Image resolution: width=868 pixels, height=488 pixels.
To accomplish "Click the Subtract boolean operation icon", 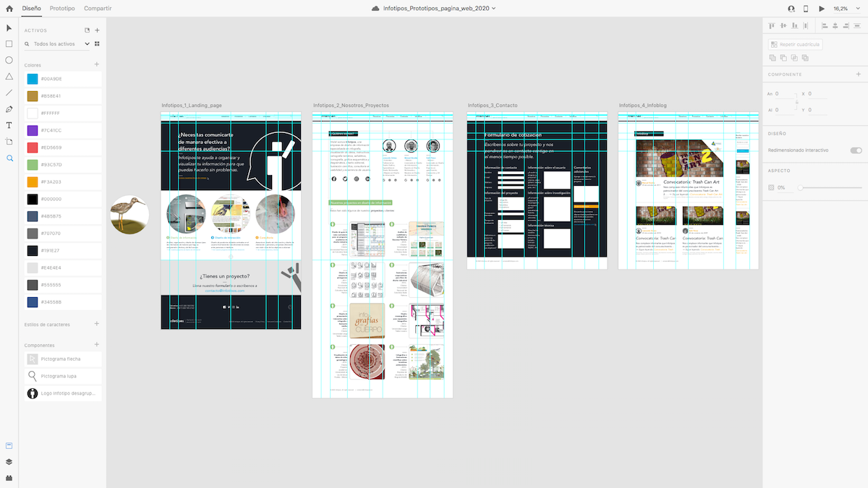I will [x=782, y=57].
